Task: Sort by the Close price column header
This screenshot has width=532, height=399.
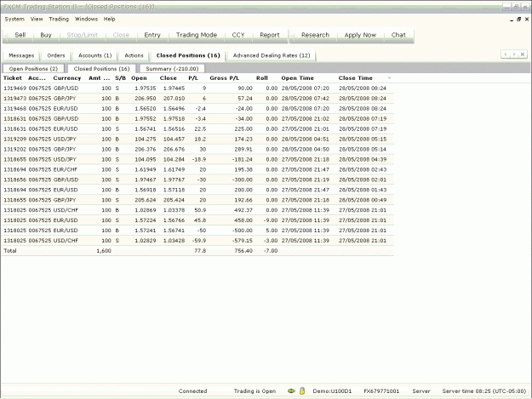Action: pos(168,78)
